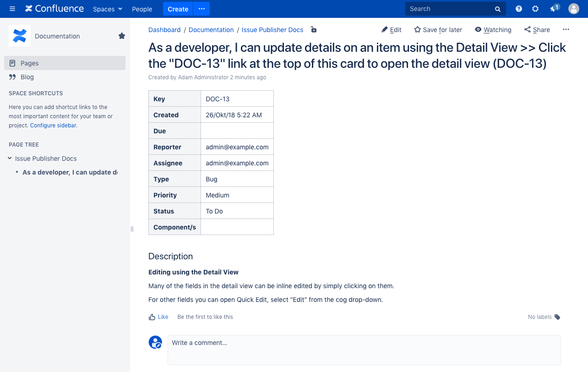The height and width of the screenshot is (372, 588).
Task: Click the Write a comment field
Action: 364,350
